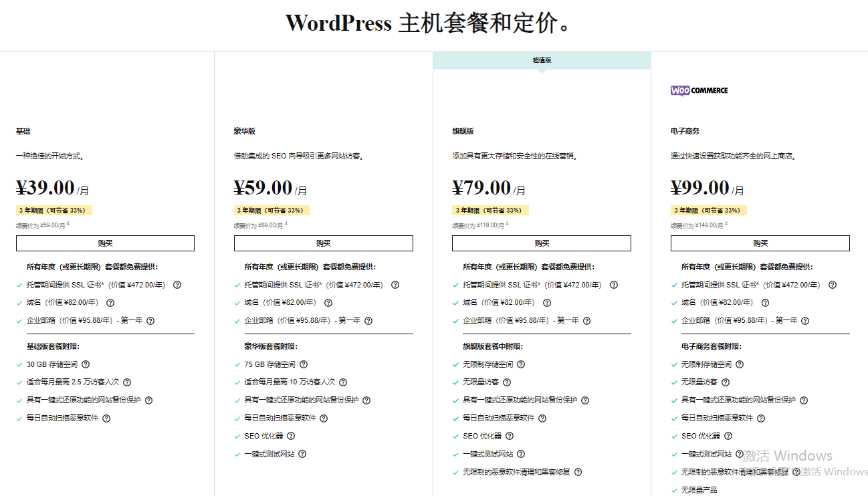
Task: Open 网站备份保护 help icon in 电子商务 plan
Action: 804,400
